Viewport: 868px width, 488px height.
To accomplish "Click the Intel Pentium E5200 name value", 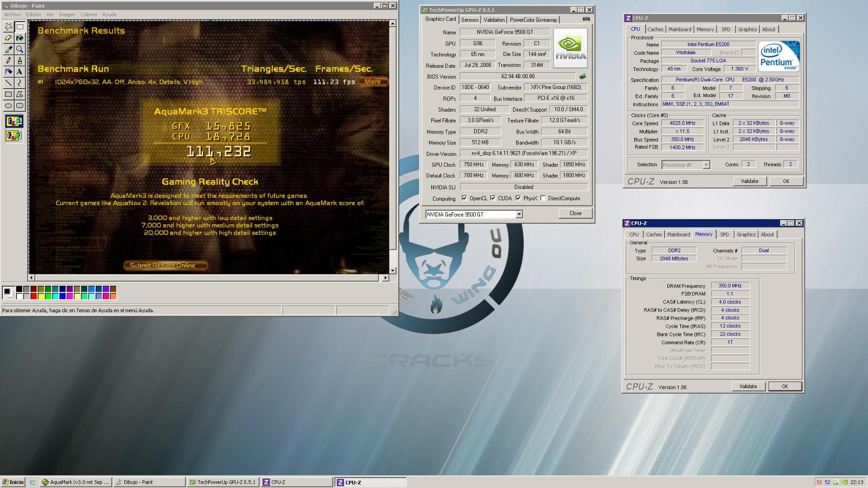I will click(x=708, y=45).
